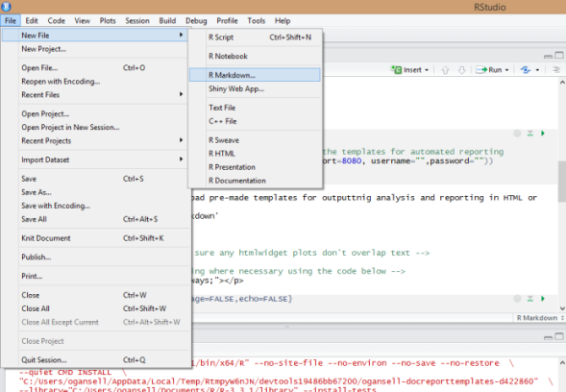The height and width of the screenshot is (392, 566).
Task: Maximize the console pane
Action: coord(558,337)
